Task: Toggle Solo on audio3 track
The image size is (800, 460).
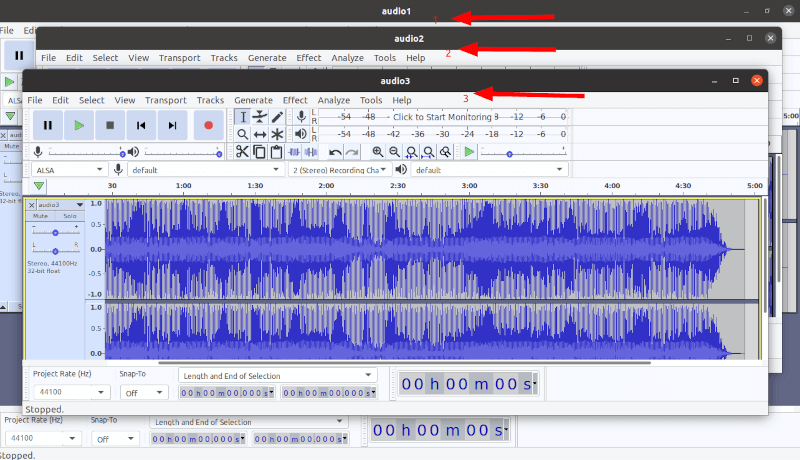Action: tap(70, 216)
